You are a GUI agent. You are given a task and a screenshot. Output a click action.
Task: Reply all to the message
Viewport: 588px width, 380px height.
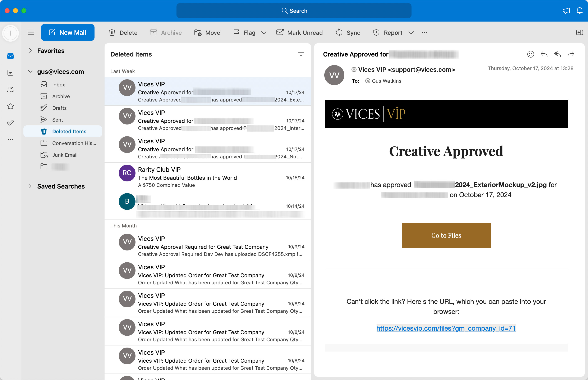click(557, 54)
